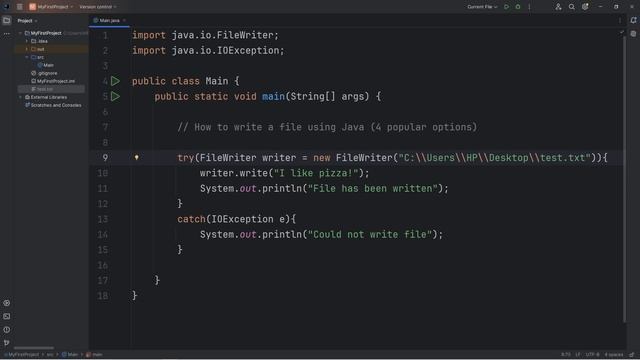Open the Terminal tool window icon
640x360 pixels.
7,316
